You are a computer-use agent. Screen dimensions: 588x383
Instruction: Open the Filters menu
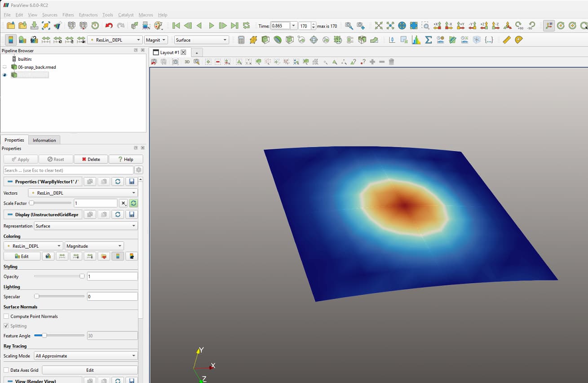pyautogui.click(x=68, y=15)
